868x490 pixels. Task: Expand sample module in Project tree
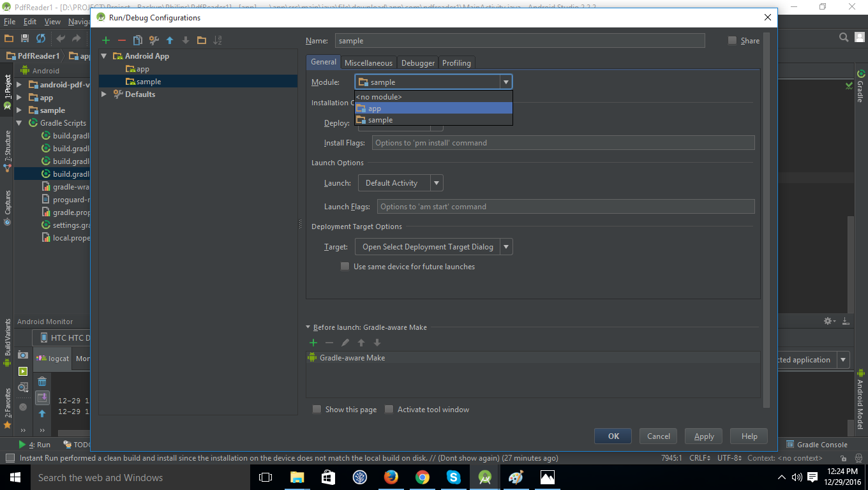[x=19, y=110]
